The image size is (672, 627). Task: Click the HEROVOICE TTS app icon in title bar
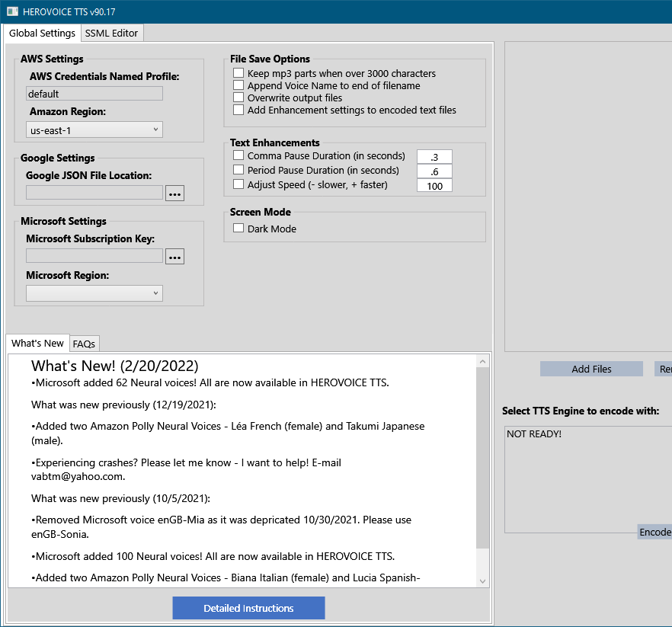click(13, 11)
